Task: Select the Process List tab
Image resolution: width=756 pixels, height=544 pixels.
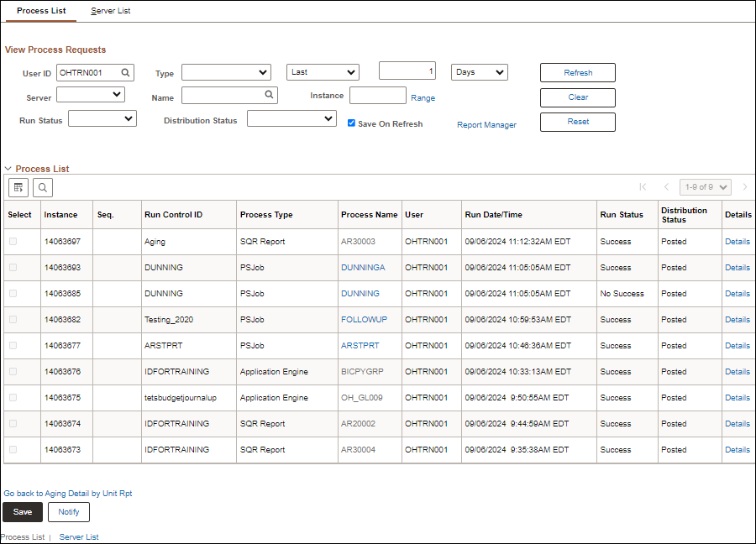Action: (x=41, y=11)
